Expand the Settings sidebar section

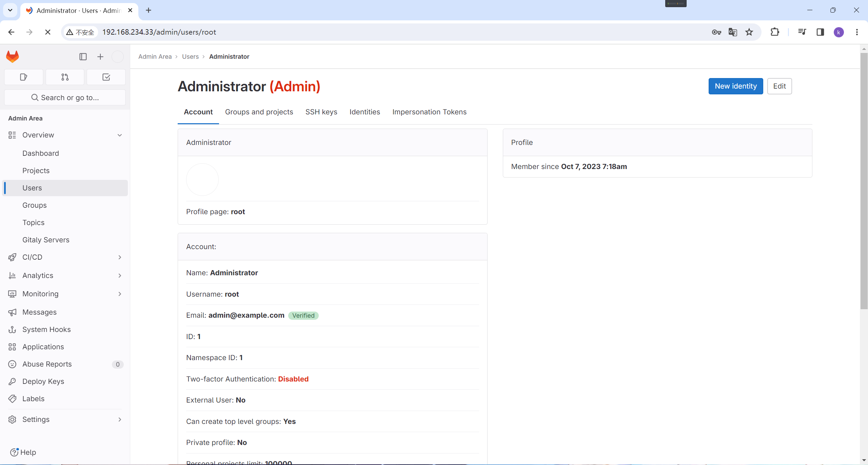coord(120,420)
